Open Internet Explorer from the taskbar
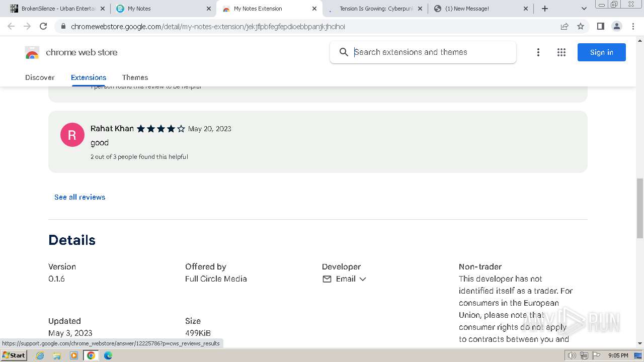This screenshot has width=644, height=362. (x=40, y=355)
